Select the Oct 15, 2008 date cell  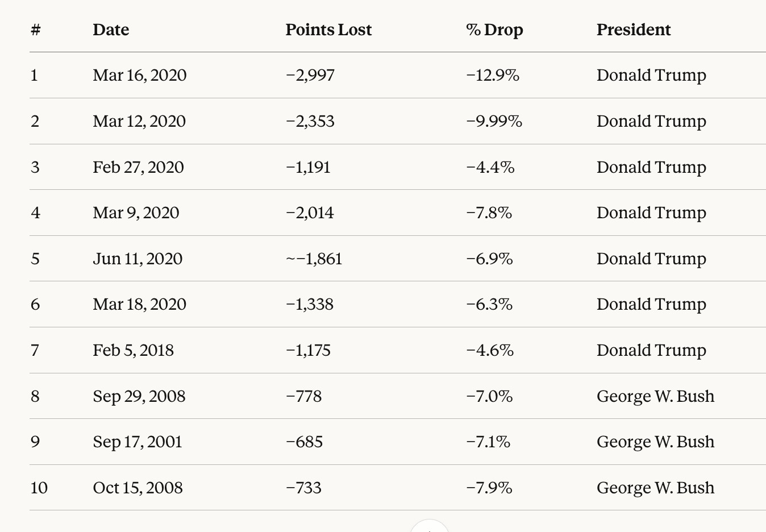[138, 488]
